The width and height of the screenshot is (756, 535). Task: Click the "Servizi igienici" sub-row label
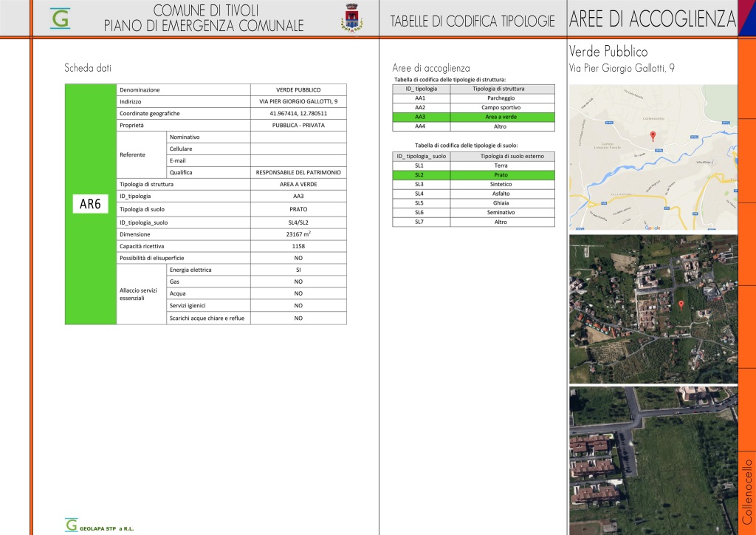(x=188, y=305)
